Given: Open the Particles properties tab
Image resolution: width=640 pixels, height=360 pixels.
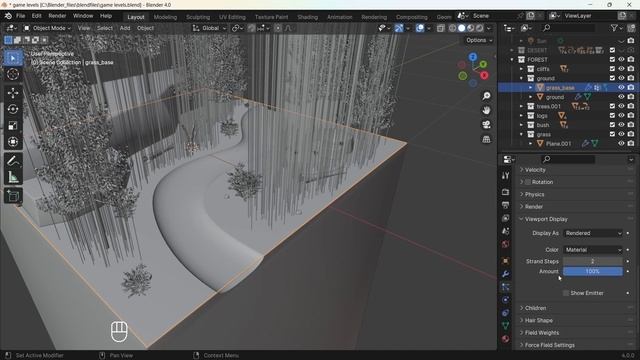Looking at the screenshot, I should [x=505, y=287].
